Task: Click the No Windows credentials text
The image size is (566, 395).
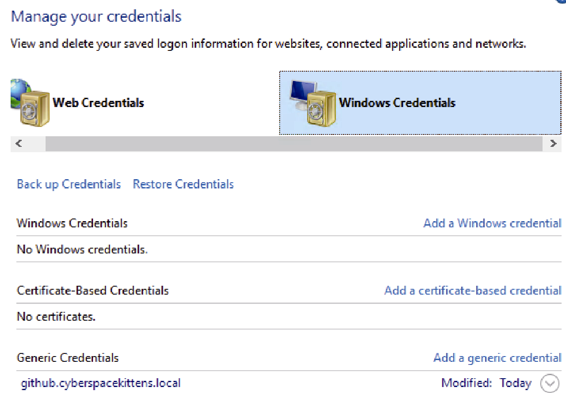Action: tap(82, 249)
